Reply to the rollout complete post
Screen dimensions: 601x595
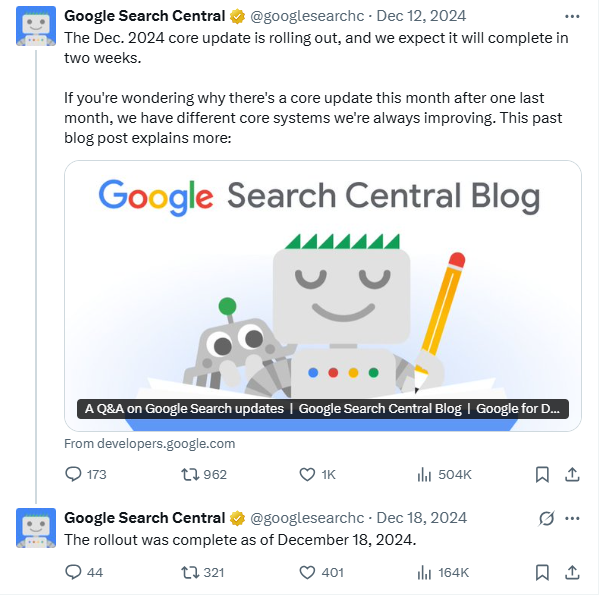coord(74,572)
